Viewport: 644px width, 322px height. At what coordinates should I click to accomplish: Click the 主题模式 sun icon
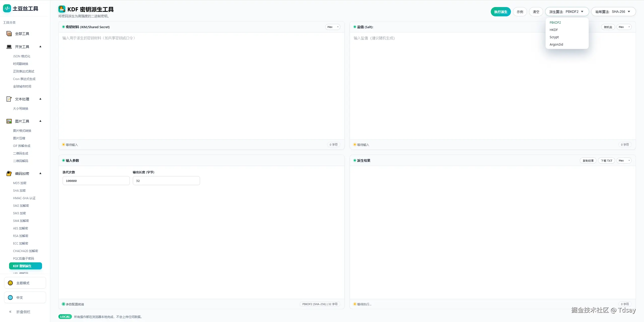(x=10, y=283)
